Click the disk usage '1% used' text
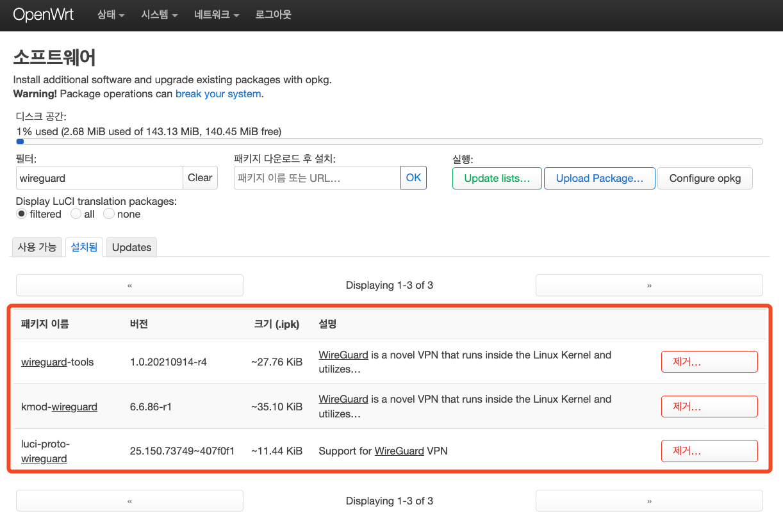The width and height of the screenshot is (783, 532). click(149, 131)
